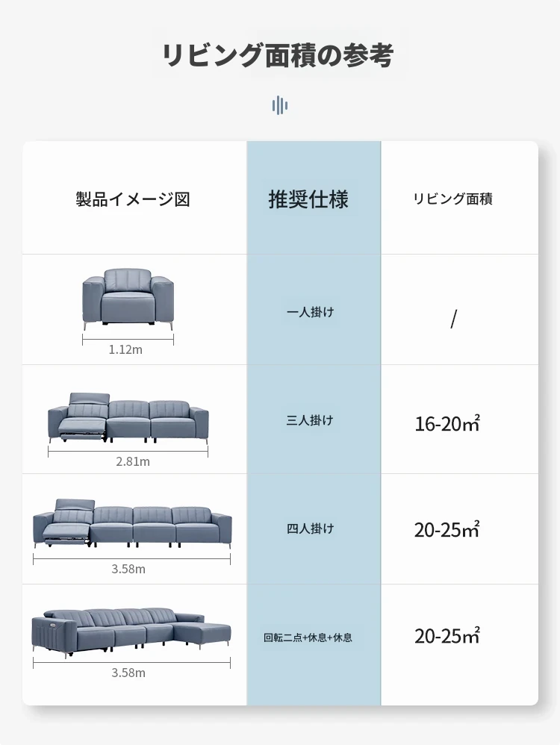Click the 四人掛け label

(310, 529)
